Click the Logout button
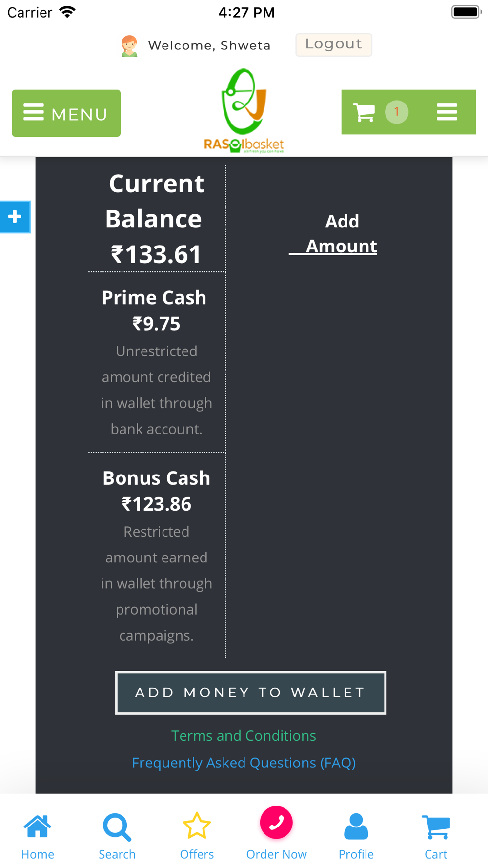The image size is (488, 868). pyautogui.click(x=334, y=44)
